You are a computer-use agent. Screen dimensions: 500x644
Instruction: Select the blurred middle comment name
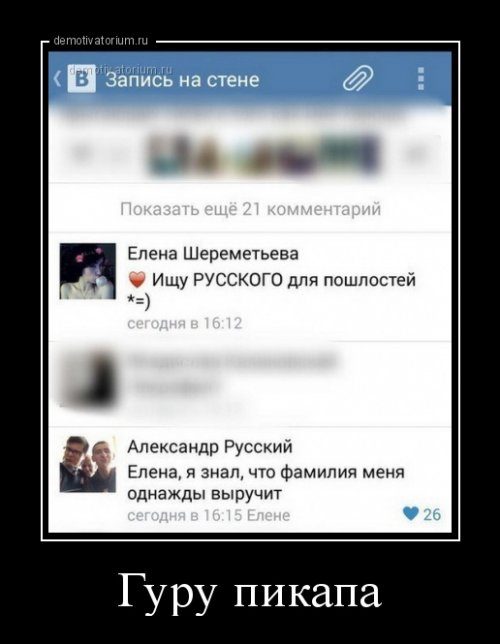[232, 361]
